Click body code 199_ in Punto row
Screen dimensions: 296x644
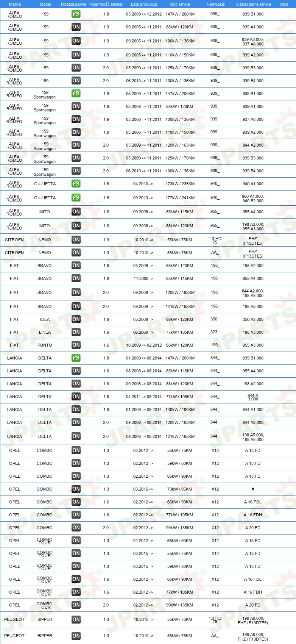pos(215,345)
